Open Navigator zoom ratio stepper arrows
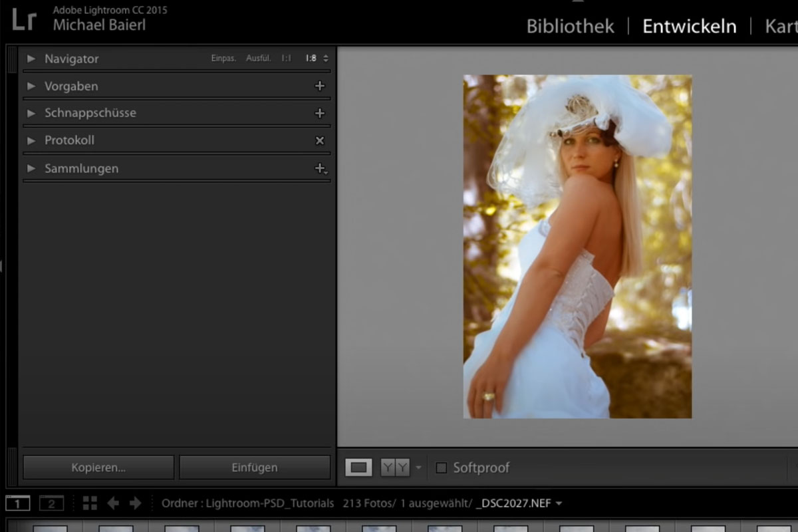Screen dimensions: 798x532 [x=325, y=59]
